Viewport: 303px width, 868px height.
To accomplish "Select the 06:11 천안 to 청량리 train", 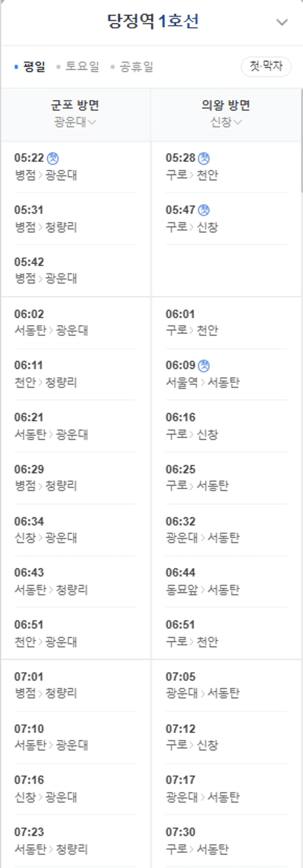I will [75, 374].
